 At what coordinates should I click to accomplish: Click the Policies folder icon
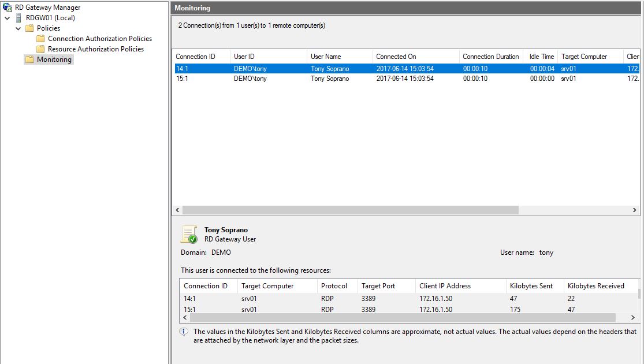click(x=29, y=28)
